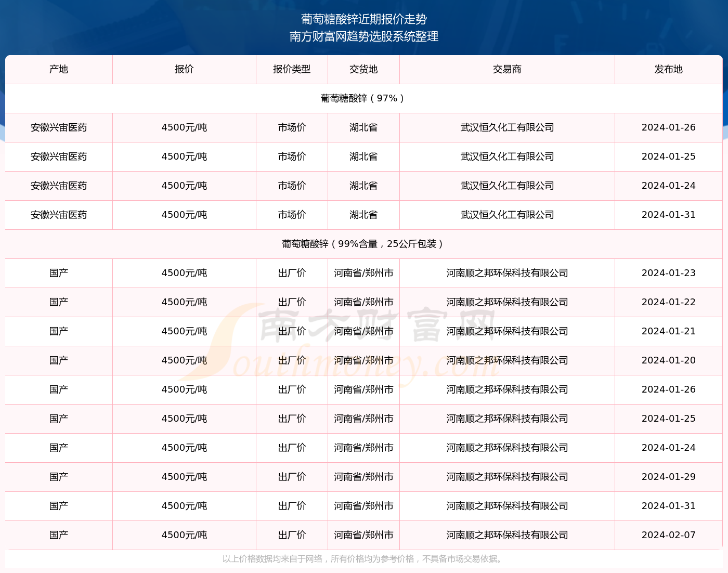The image size is (728, 573).
Task: Click date 2024-01-26 in the 安徽兴宙医药 rows
Action: 668,127
